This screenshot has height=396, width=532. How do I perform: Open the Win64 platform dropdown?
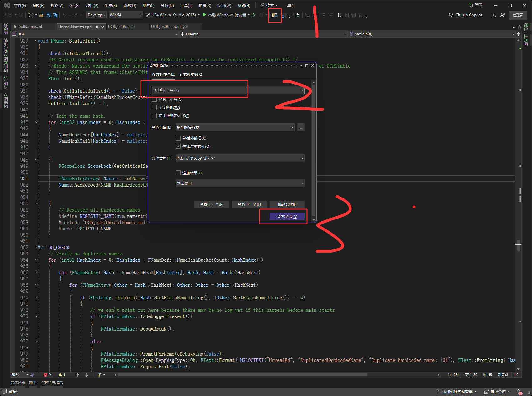(125, 15)
